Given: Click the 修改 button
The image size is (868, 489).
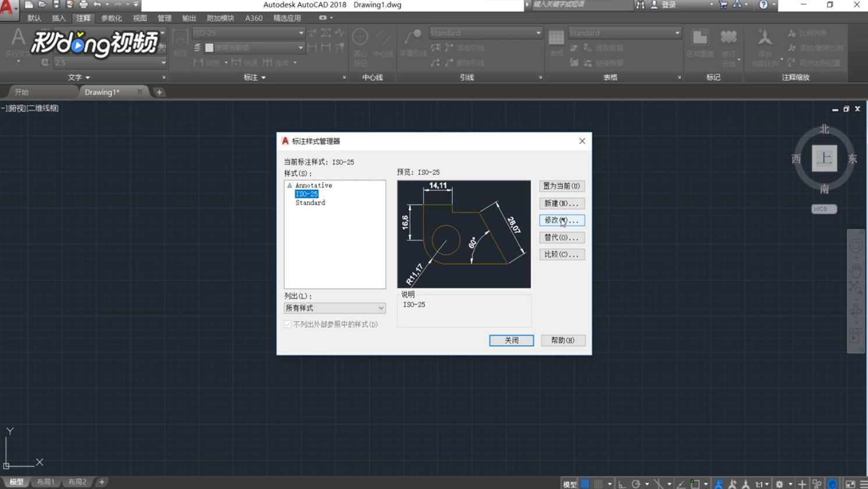Looking at the screenshot, I should click(x=562, y=220).
